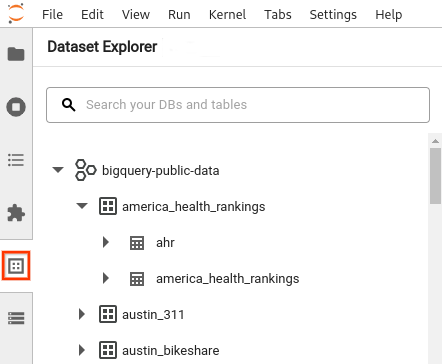The image size is (442, 364).
Task: Open the File menu
Action: (x=52, y=15)
